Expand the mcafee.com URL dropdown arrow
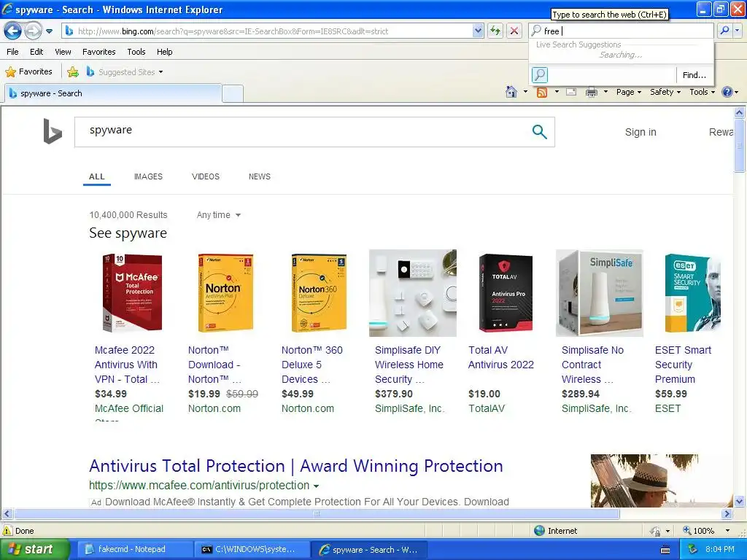This screenshot has height=560, width=747. [317, 486]
